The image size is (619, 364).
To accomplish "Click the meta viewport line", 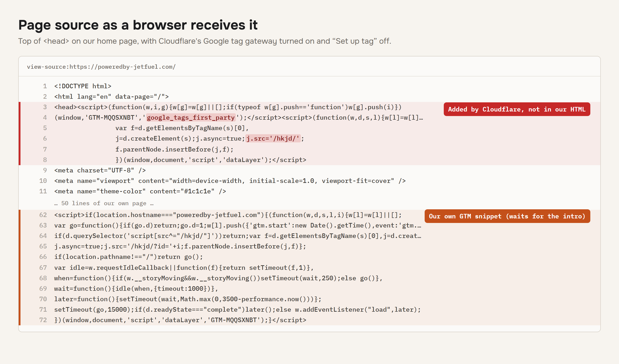I will click(x=230, y=181).
